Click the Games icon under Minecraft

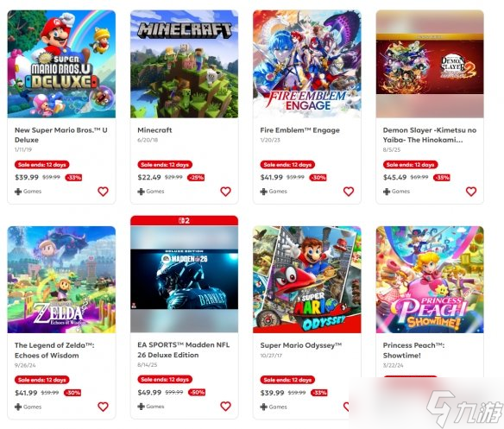[141, 192]
